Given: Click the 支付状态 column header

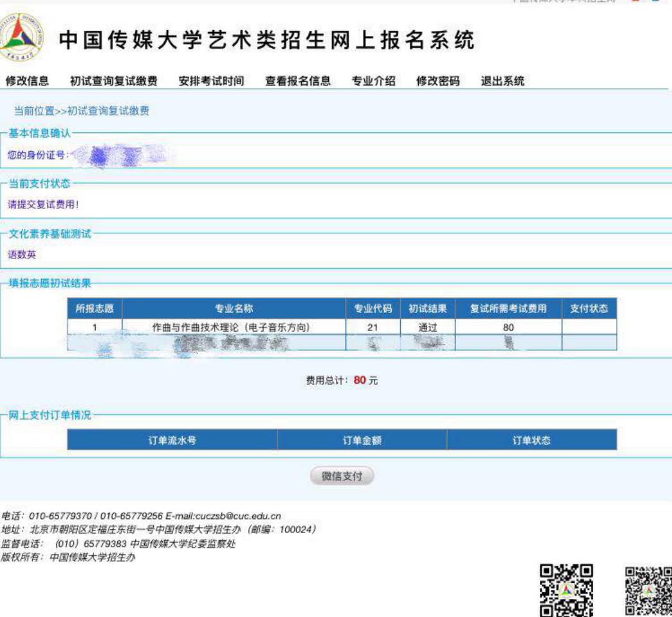Looking at the screenshot, I should [589, 308].
